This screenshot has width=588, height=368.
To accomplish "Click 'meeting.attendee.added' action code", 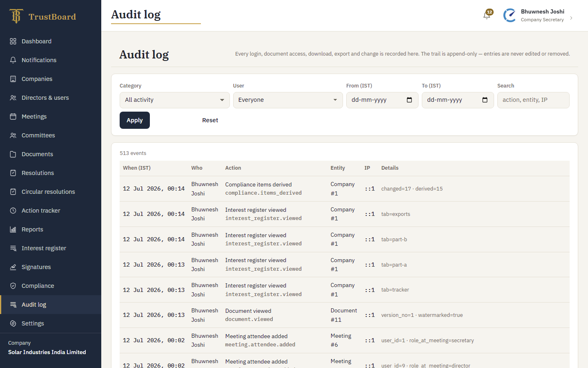I will click(260, 345).
